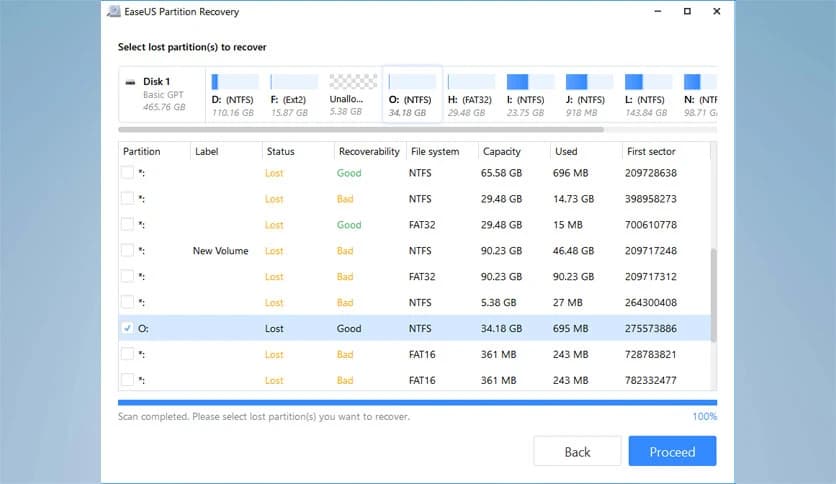Close the EaseUS Partition Recovery window
Viewport: 836px width, 484px height.
(x=717, y=11)
